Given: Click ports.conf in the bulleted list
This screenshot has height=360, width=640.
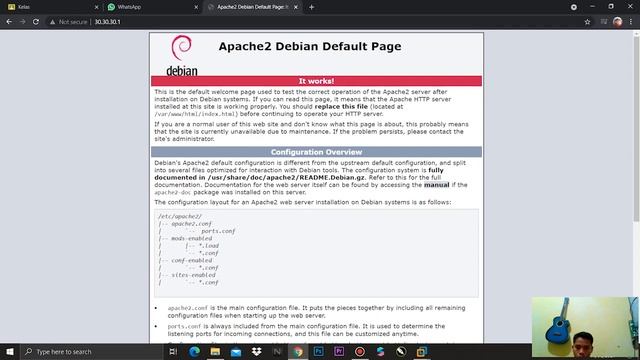Looking at the screenshot, I should click(184, 327).
